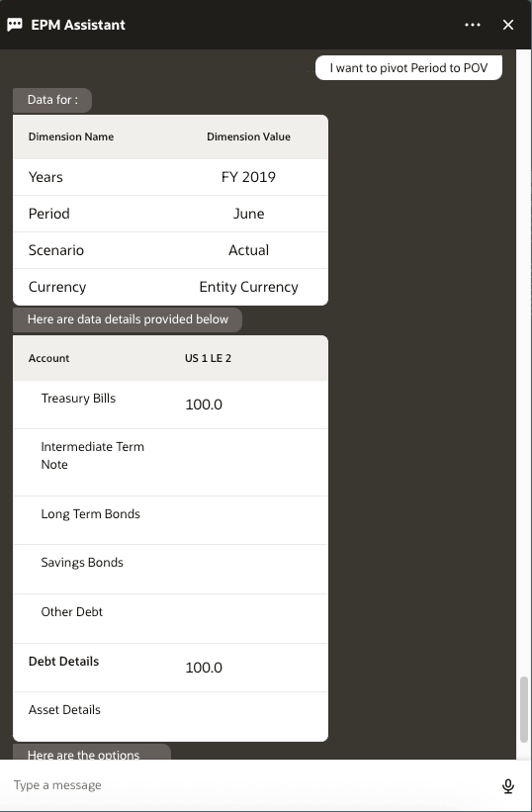Click the chat scrollbar thumb
This screenshot has width=532, height=812.
(x=524, y=709)
